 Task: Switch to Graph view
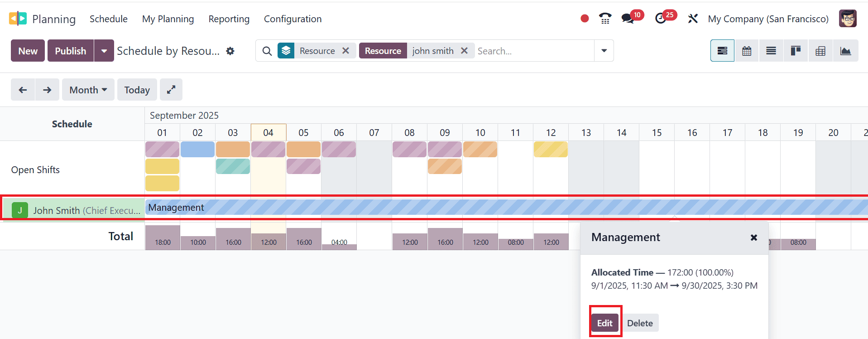(x=845, y=51)
